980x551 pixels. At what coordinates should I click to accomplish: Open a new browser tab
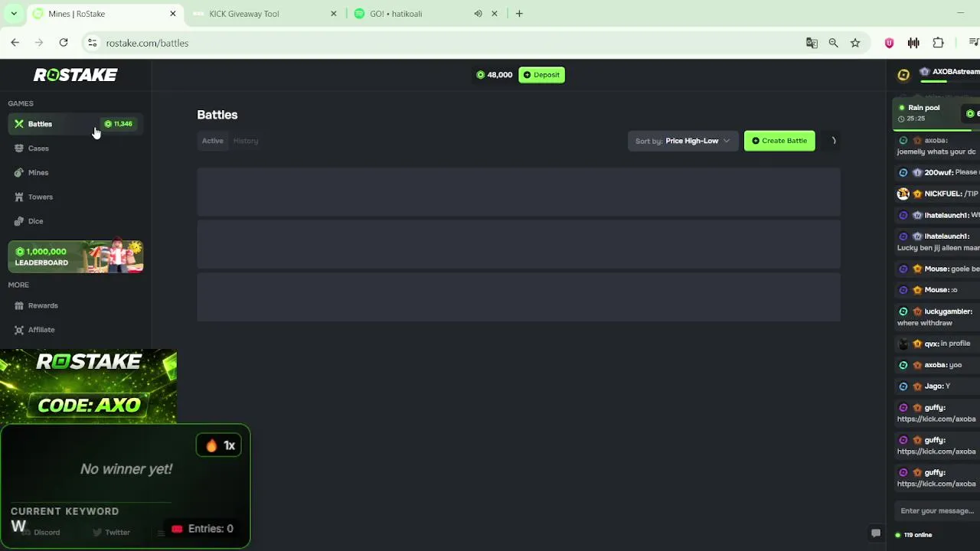519,14
